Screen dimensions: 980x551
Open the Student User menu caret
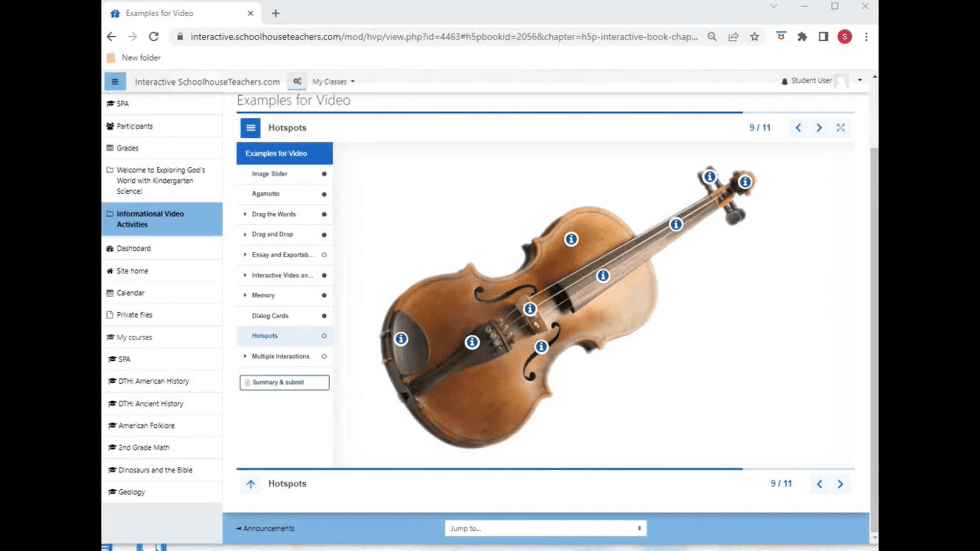[860, 80]
